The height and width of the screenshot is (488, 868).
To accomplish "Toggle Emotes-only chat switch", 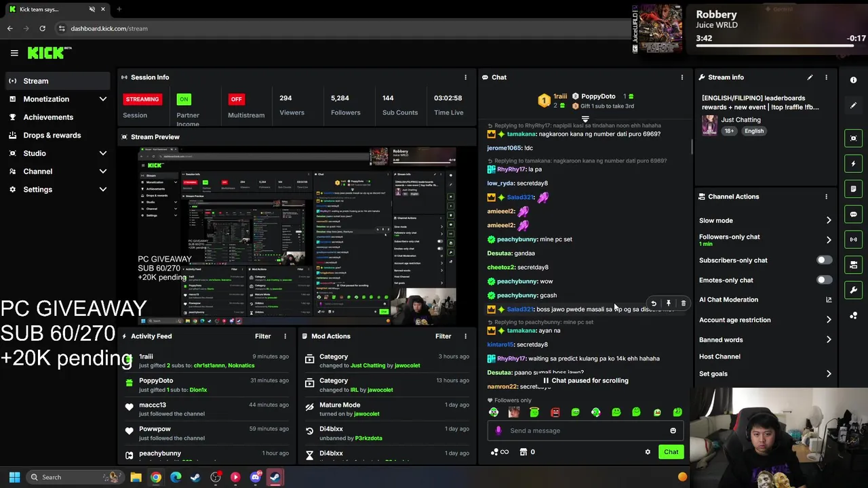I will pyautogui.click(x=824, y=280).
